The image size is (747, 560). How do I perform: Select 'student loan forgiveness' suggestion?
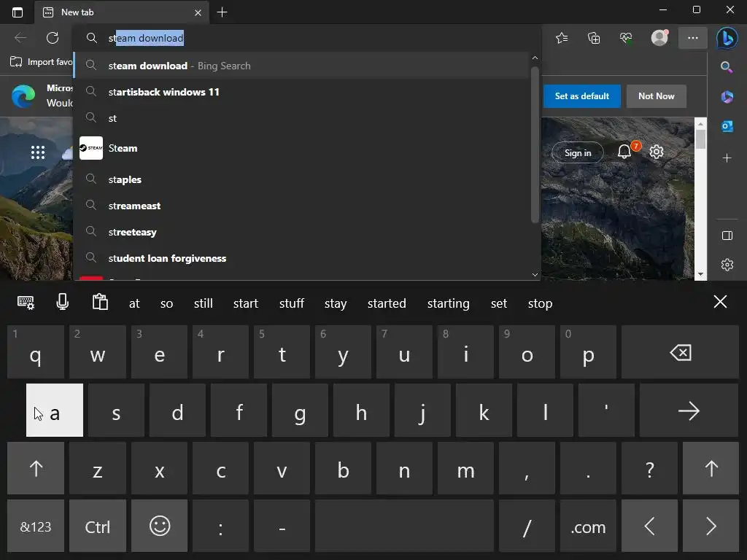pos(302,258)
